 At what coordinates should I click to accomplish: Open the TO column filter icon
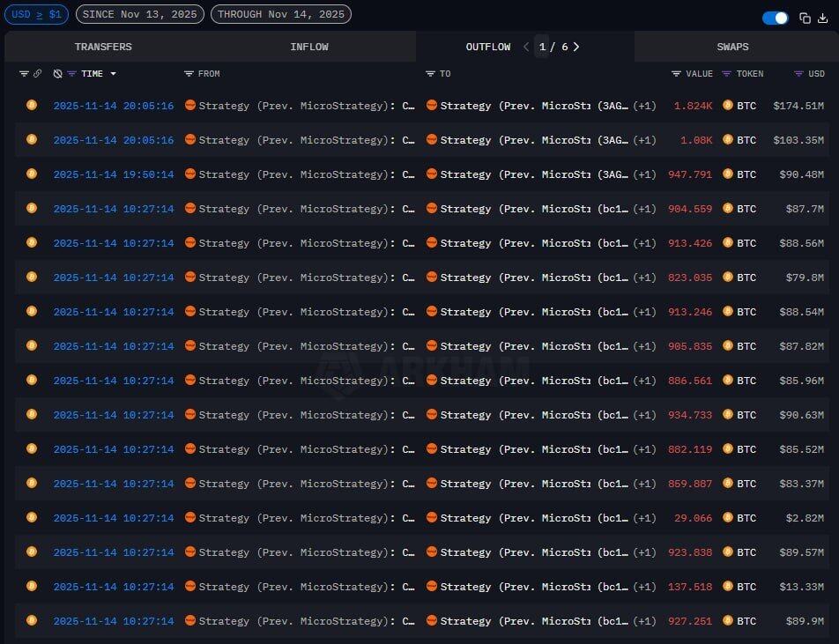coord(430,74)
